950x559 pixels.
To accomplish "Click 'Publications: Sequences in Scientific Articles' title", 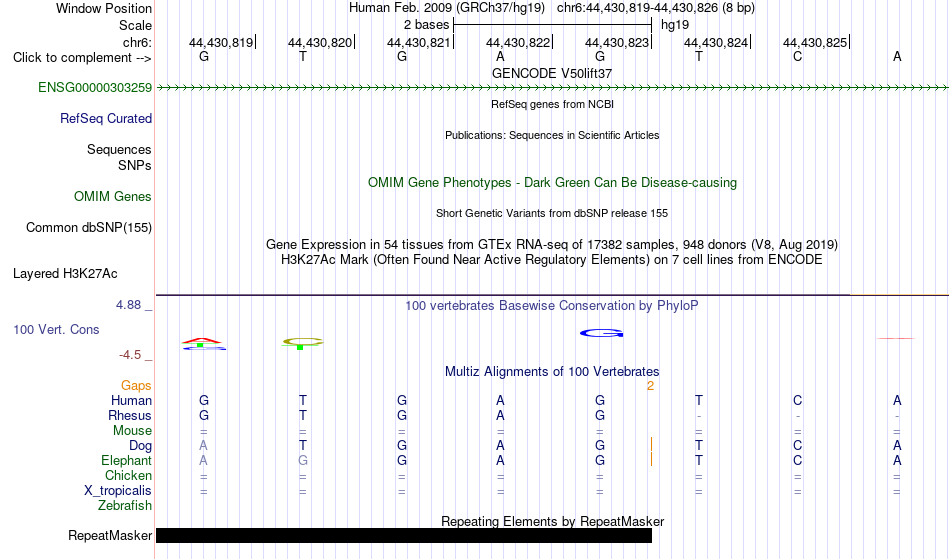I will point(552,135).
